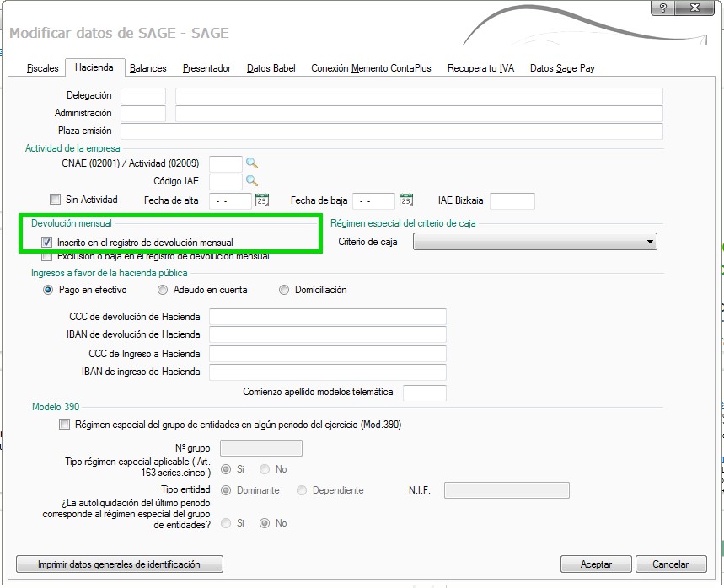Uncheck Inscrito en el registro de devolución mensual
This screenshot has height=588, width=724.
[x=46, y=242]
